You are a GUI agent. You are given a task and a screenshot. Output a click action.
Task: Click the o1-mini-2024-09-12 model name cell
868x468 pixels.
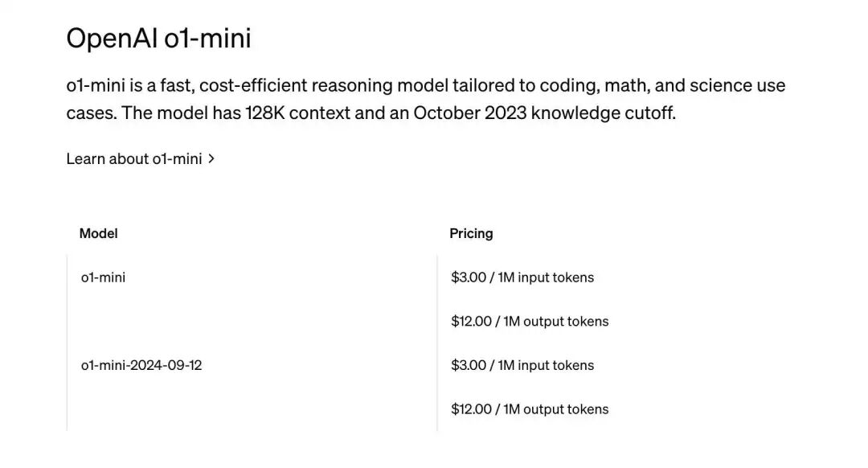[x=141, y=365]
